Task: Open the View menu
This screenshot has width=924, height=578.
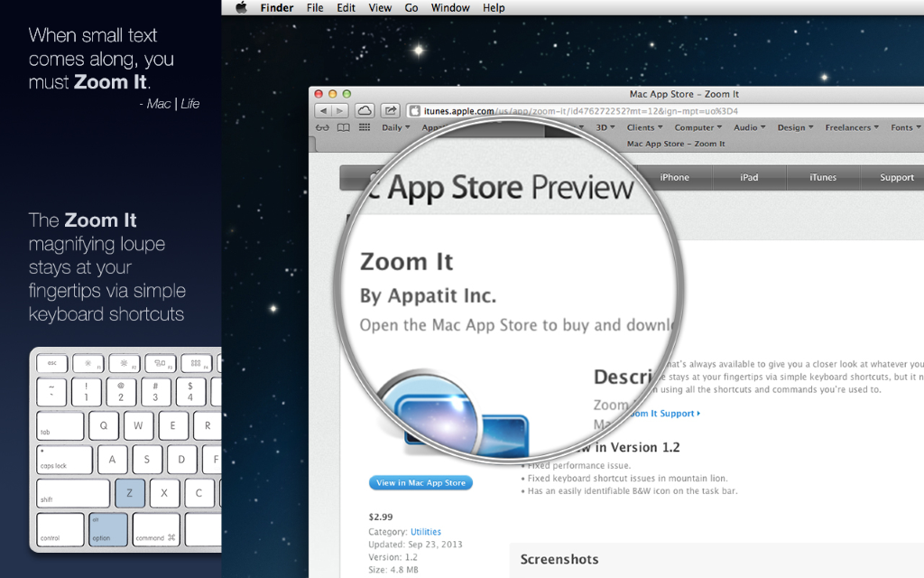Action: [380, 7]
